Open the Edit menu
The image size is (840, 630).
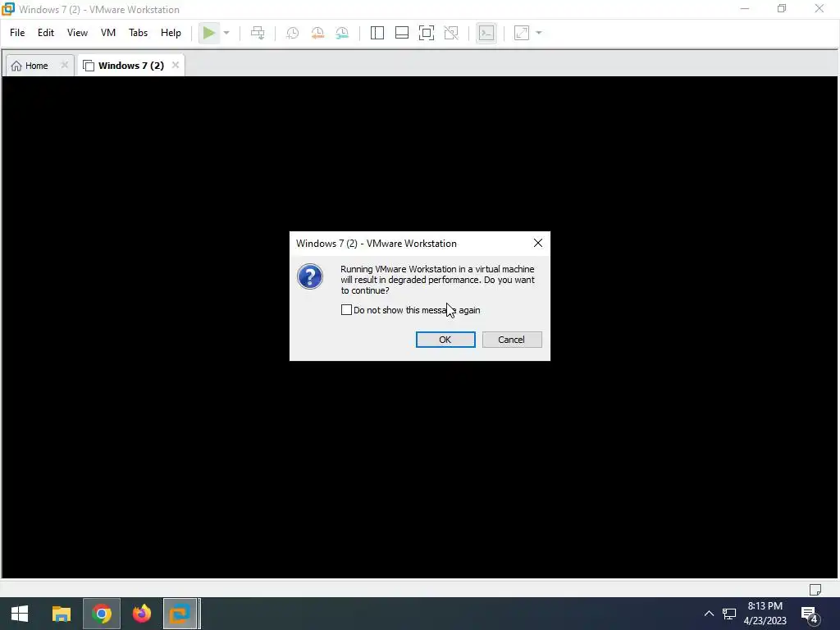[46, 33]
